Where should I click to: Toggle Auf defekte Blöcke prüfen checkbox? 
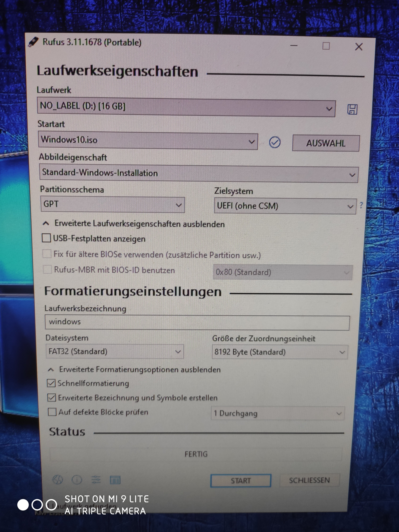tap(52, 412)
